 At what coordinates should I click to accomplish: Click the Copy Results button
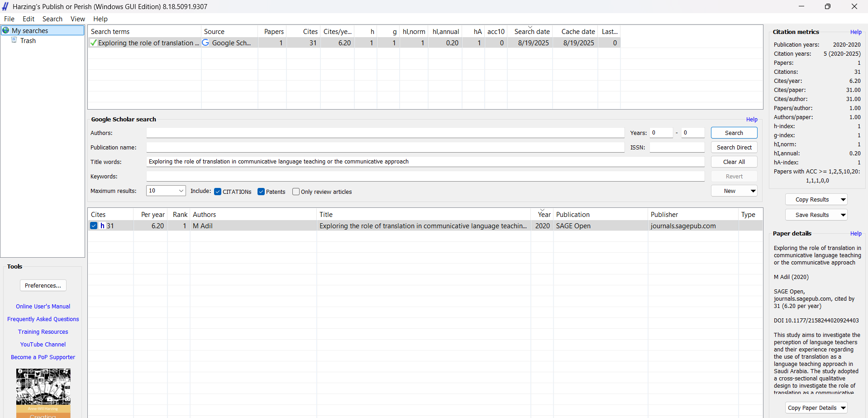tap(812, 199)
